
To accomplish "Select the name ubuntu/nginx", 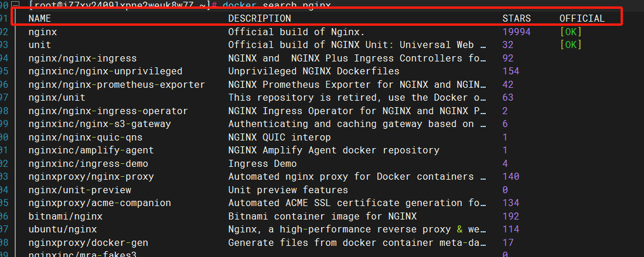I will [63, 229].
